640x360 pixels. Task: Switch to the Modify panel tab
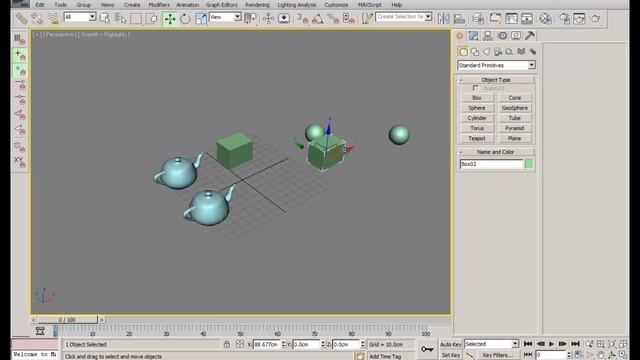point(473,36)
